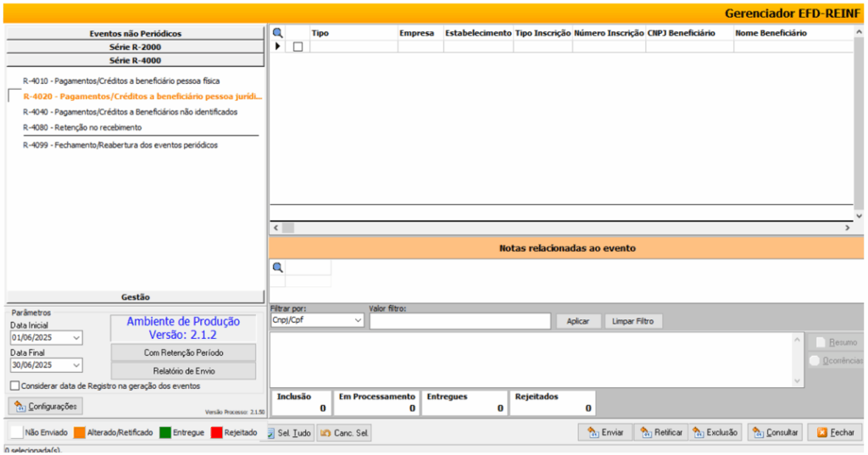Click Consultar to query events
The width and height of the screenshot is (868, 455).
click(775, 432)
